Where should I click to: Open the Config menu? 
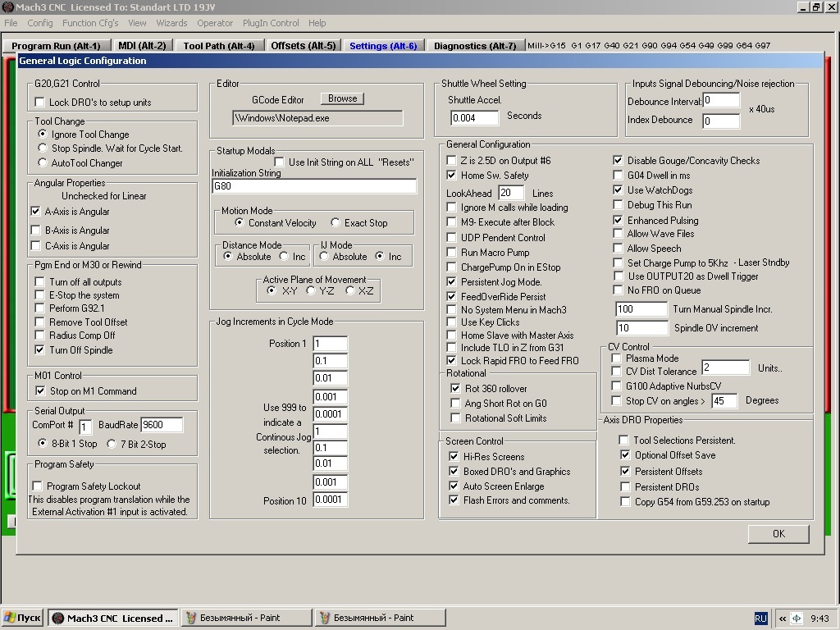tap(40, 23)
